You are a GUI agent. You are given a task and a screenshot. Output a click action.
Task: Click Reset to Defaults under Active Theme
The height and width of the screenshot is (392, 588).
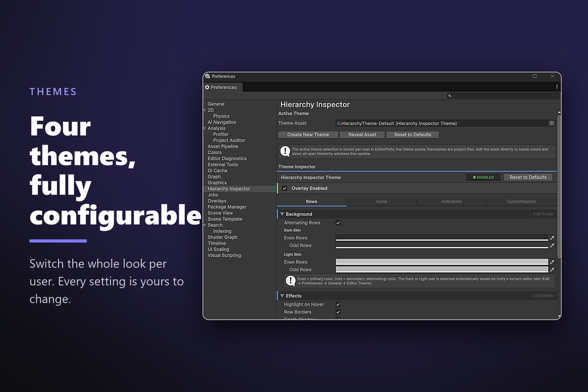coord(413,135)
